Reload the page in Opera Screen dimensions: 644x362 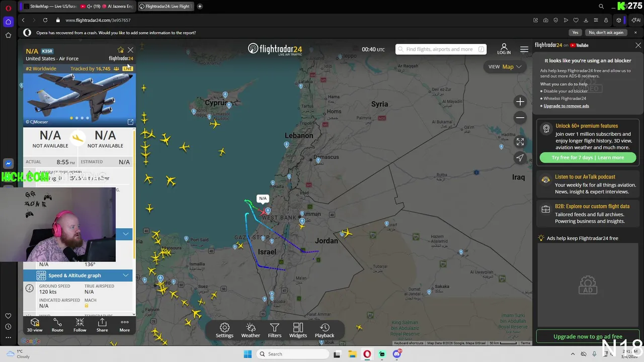coord(45,20)
